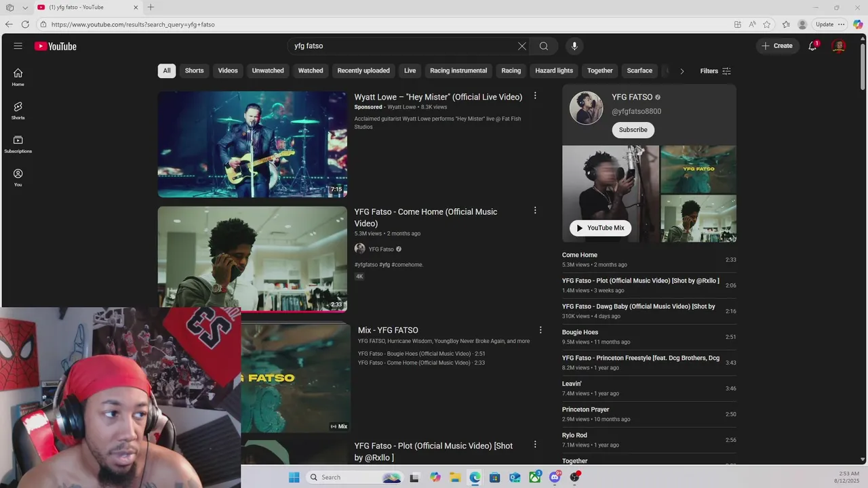The image size is (868, 488).
Task: Open more options for Mix - YFG FATSO
Action: click(540, 330)
